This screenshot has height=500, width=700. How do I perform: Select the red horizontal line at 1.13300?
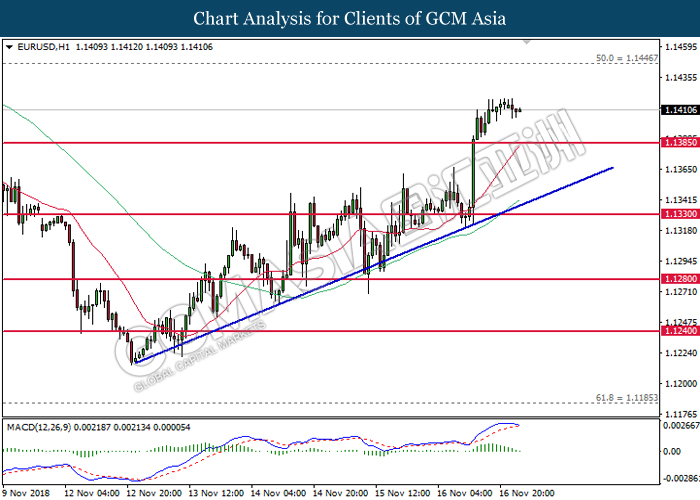[x=200, y=214]
